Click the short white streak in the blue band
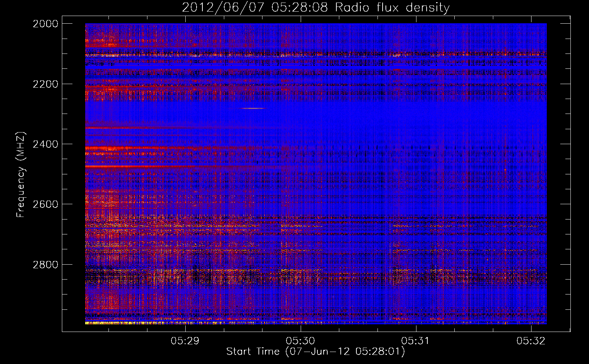 (252, 108)
